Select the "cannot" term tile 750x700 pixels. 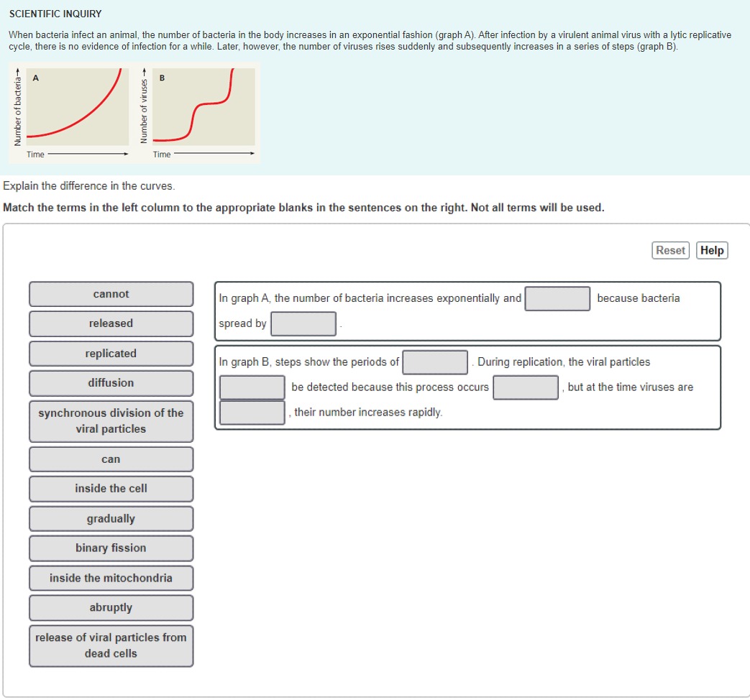point(111,294)
